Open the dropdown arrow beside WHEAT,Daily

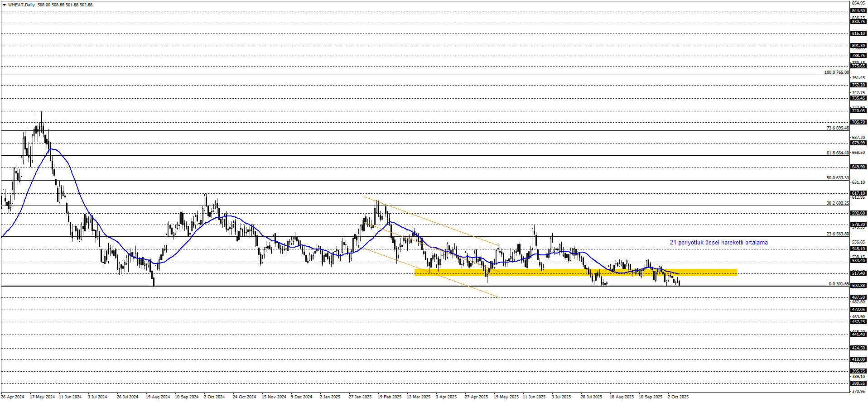[x=4, y=5]
